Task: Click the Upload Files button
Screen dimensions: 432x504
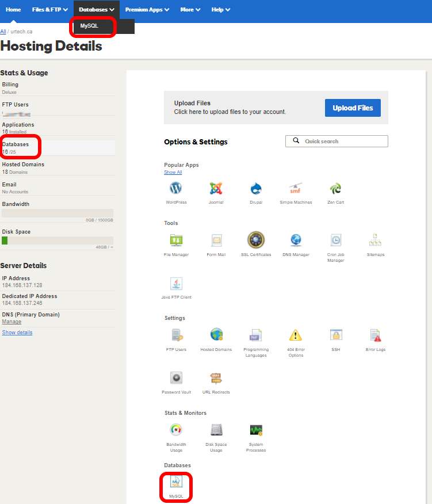Action: (353, 108)
